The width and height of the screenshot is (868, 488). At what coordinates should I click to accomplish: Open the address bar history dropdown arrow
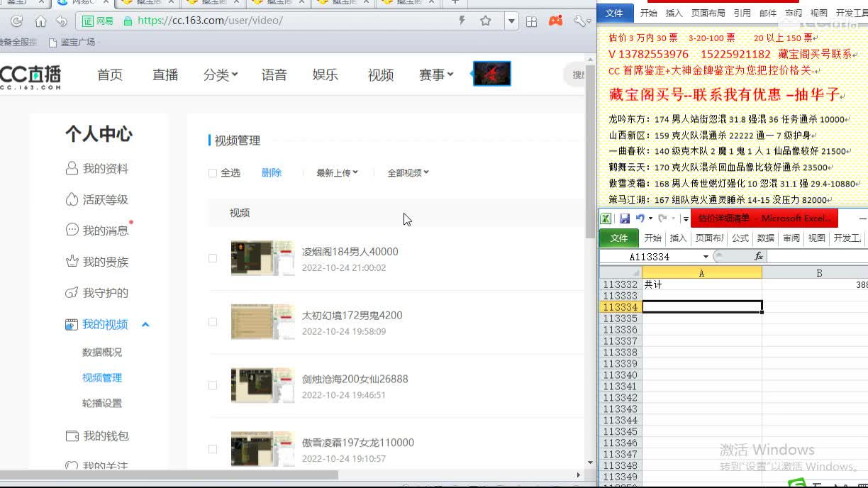(x=511, y=21)
